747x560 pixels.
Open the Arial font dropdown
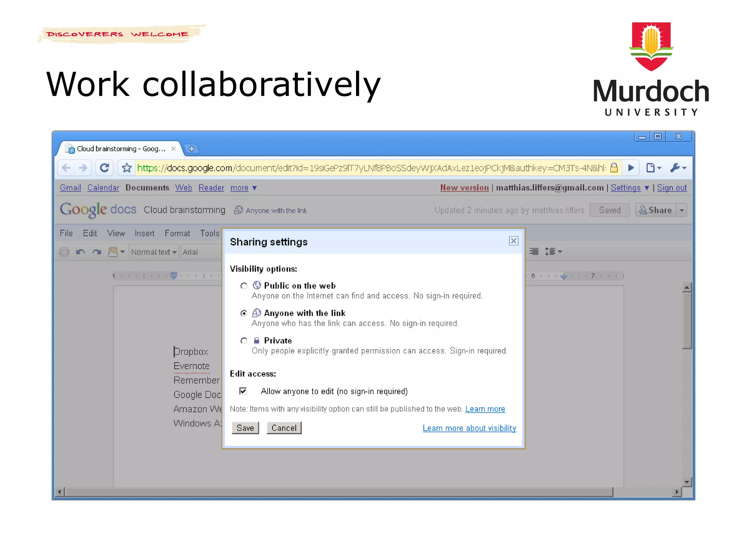click(201, 252)
